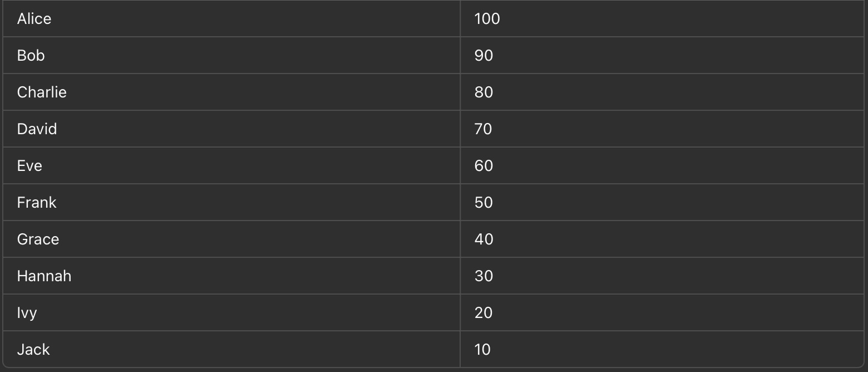Viewport: 868px width, 372px height.
Task: Select the cell with value 50
Action: (x=484, y=203)
